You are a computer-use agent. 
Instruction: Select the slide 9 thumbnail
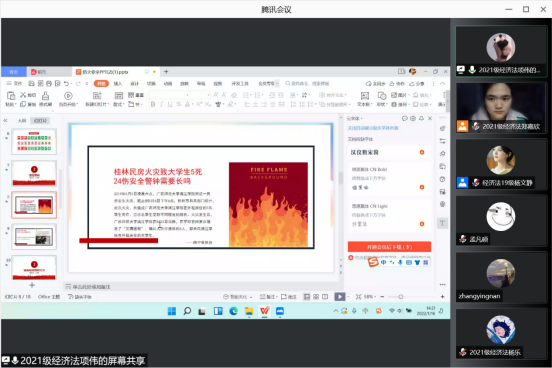(34, 236)
